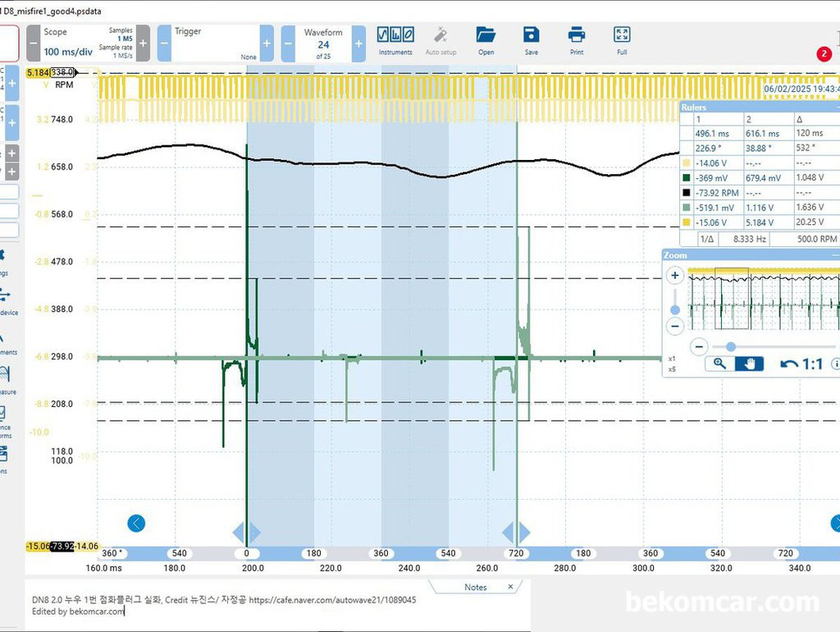
Task: Open the Instruments panel
Action: (395, 41)
